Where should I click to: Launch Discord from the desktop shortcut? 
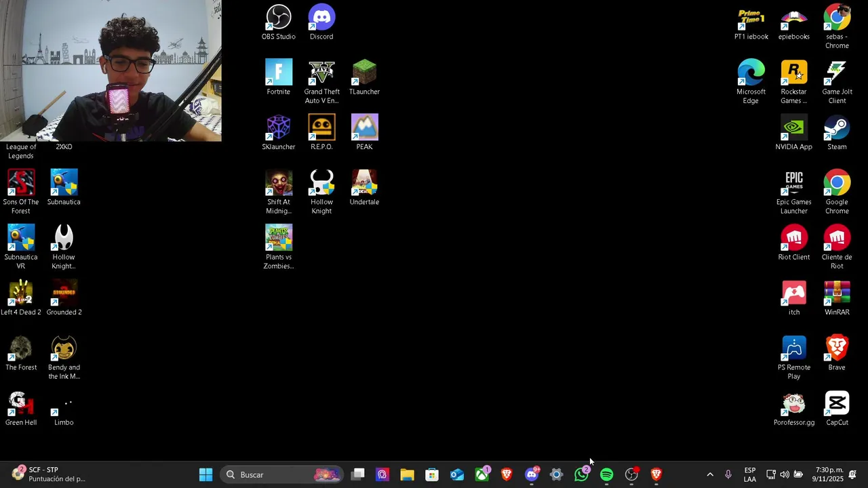pos(321,22)
